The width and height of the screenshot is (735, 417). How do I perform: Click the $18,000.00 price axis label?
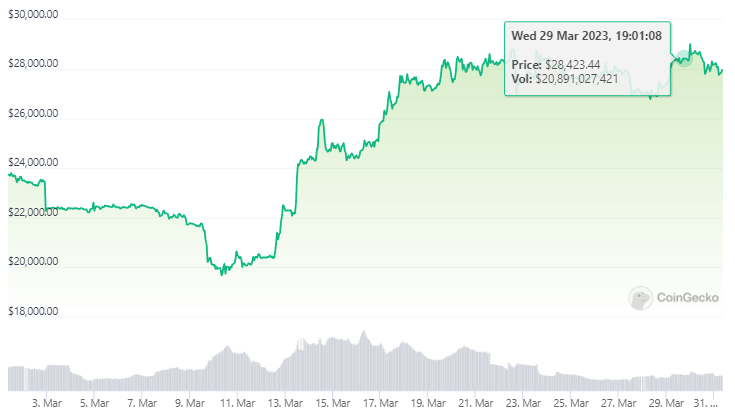coord(33,311)
